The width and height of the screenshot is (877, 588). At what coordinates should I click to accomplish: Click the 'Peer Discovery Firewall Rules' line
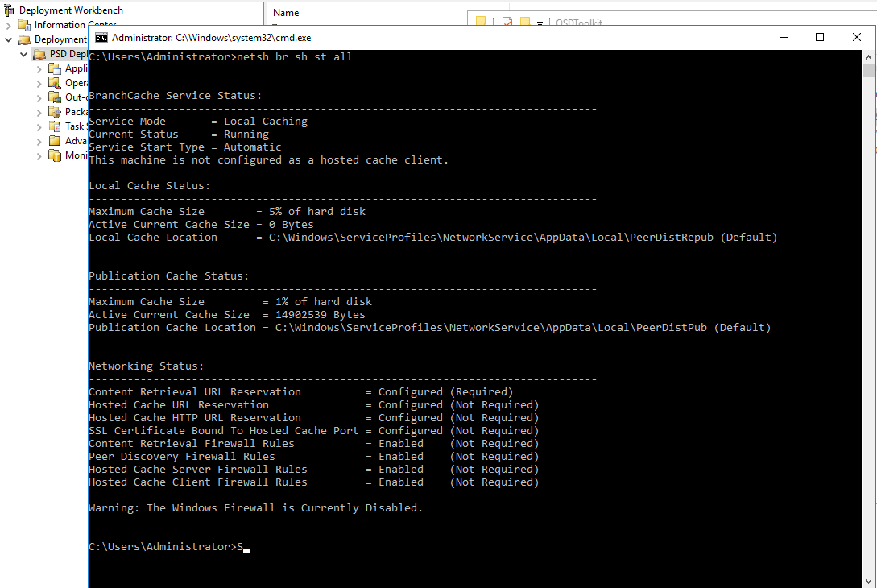[x=314, y=455]
